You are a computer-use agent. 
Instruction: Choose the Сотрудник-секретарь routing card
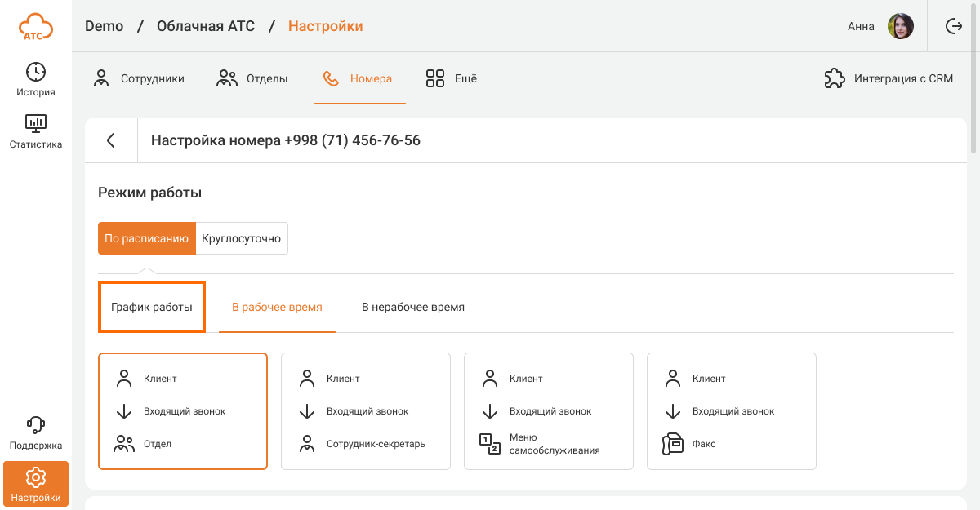pos(366,411)
